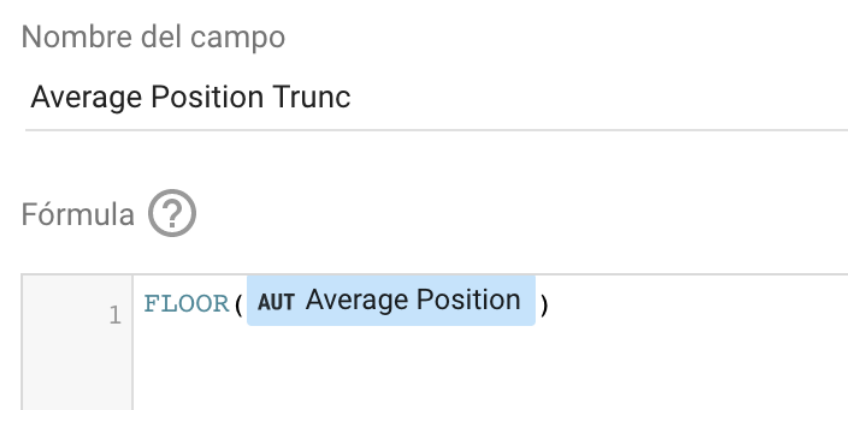Click the opening parenthesis after FLOOR
The height and width of the screenshot is (422, 848).
coord(238,305)
